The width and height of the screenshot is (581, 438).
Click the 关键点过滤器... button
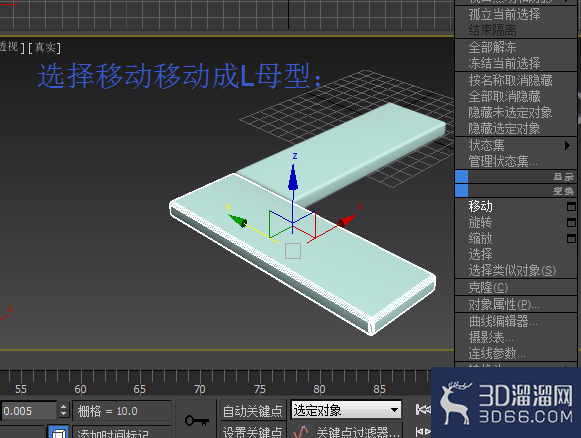tap(358, 432)
